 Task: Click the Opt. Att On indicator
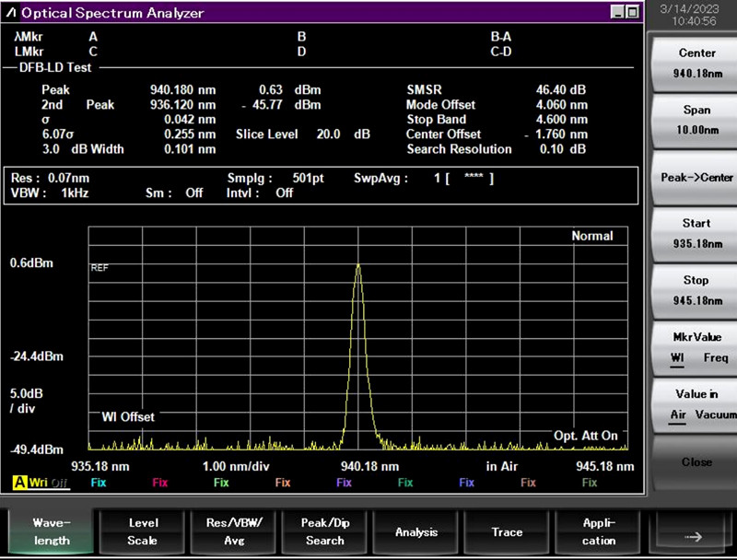586,436
